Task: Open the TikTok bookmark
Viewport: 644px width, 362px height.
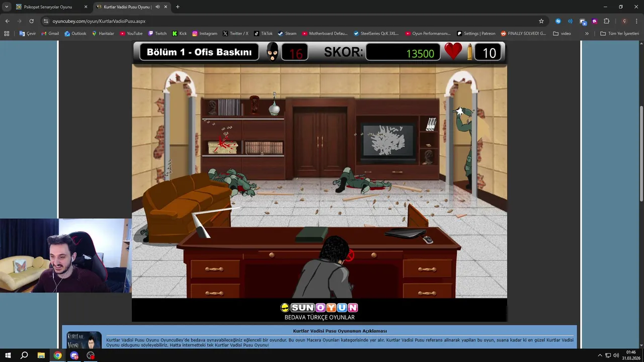Action: 263,34
